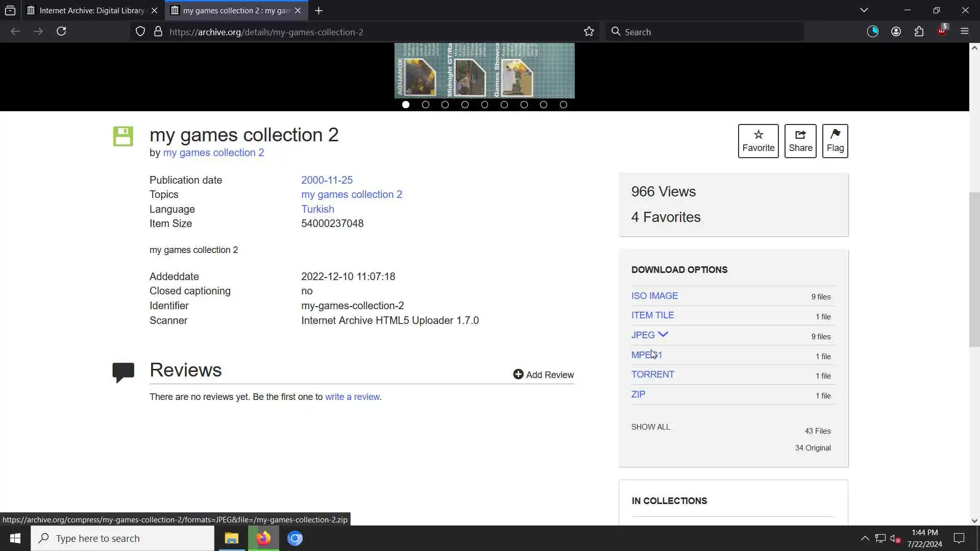Image resolution: width=980 pixels, height=551 pixels.
Task: Reload the current page
Action: (x=61, y=32)
